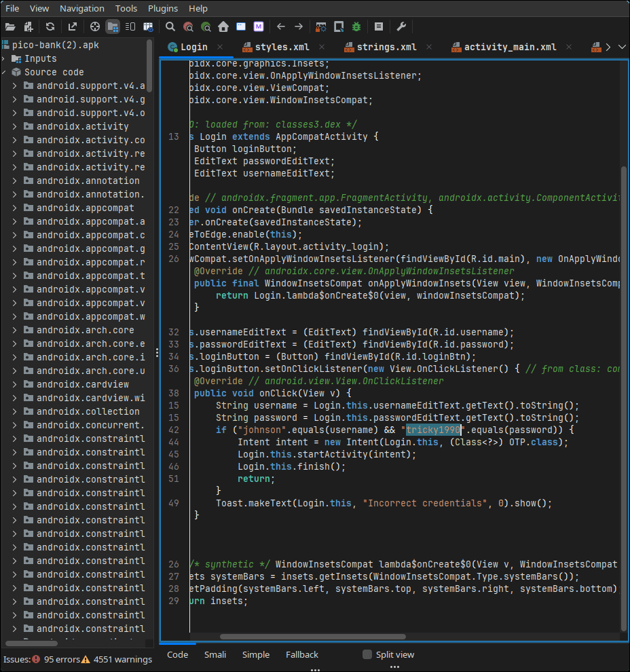Click the Reload files icon
630x672 pixels.
point(50,27)
